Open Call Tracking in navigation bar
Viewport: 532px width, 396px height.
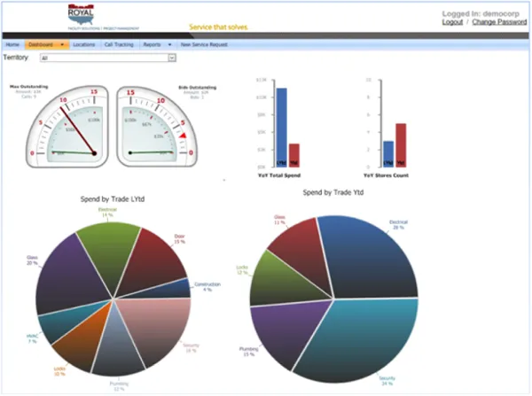click(x=120, y=43)
